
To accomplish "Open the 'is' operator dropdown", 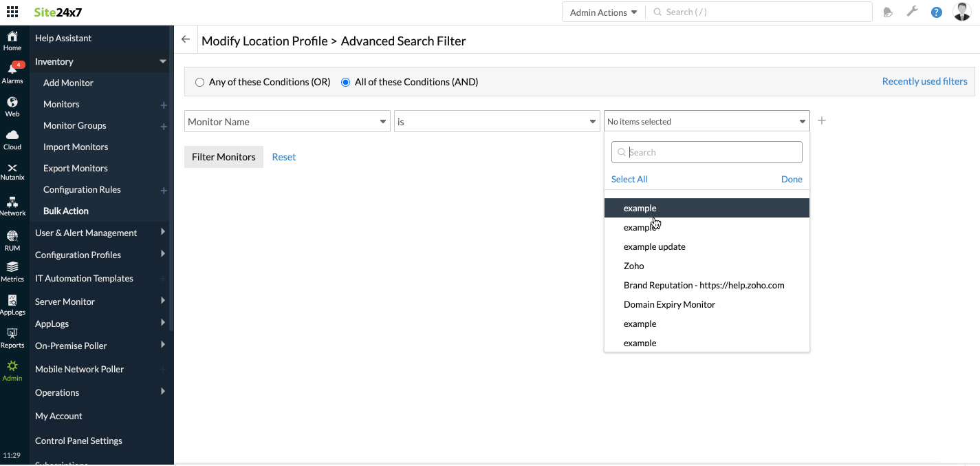I will point(497,122).
